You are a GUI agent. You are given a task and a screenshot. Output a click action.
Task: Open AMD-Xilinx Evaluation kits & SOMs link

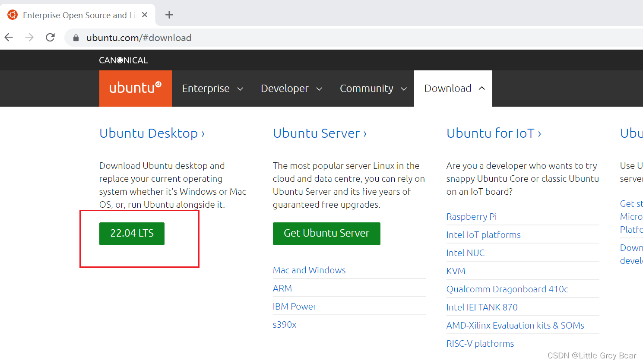(x=515, y=326)
